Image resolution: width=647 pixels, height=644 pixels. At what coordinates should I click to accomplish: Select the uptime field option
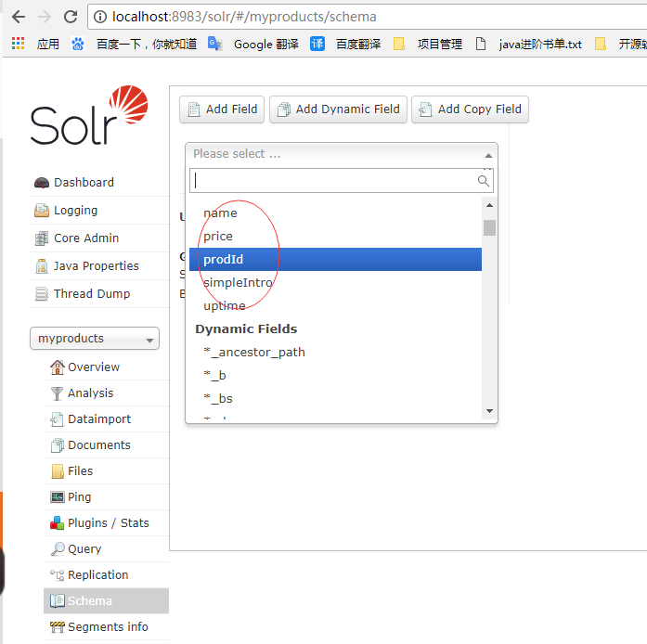click(335, 305)
